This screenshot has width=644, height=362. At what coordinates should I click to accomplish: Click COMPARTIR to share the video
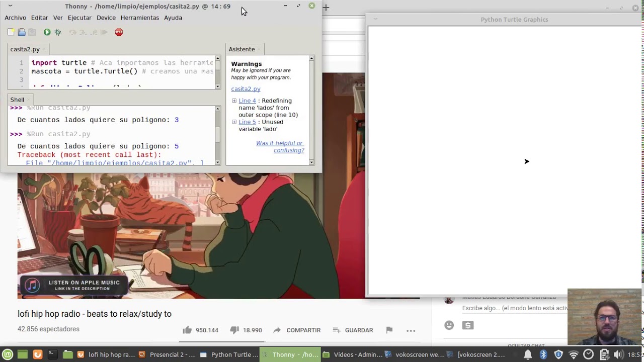[297, 330]
